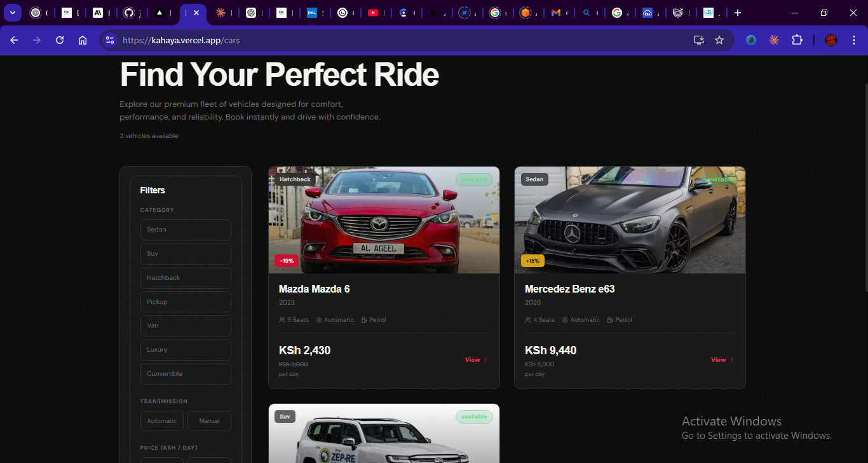Screen dimensions: 868x463
Task: Toggle the Van category filter
Action: click(186, 326)
